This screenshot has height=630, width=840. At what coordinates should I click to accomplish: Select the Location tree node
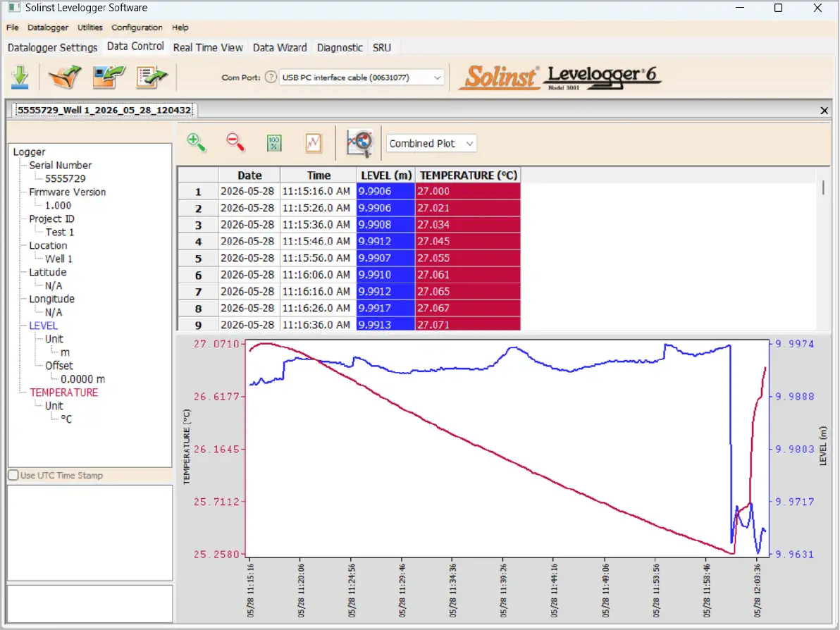48,245
